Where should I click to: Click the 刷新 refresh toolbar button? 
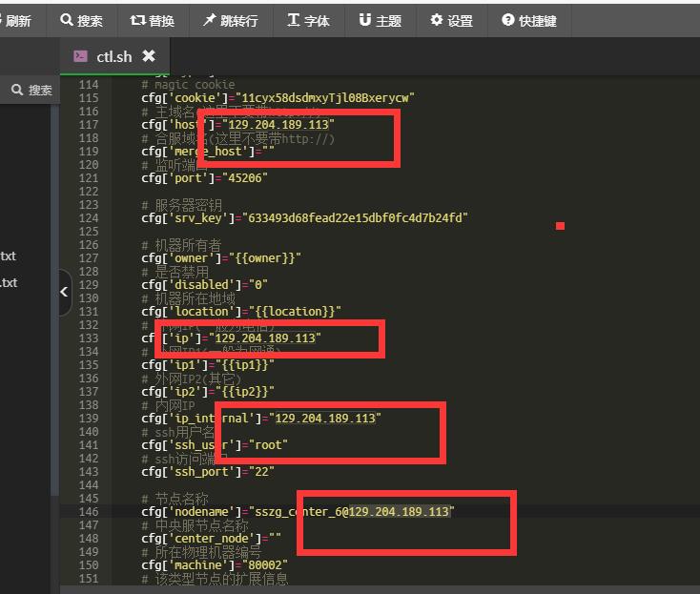coord(16,20)
